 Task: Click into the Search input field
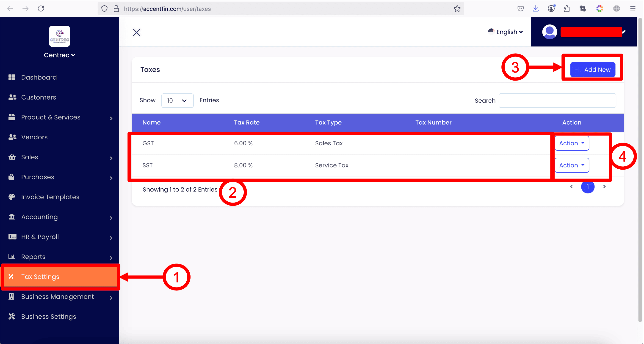pos(557,101)
